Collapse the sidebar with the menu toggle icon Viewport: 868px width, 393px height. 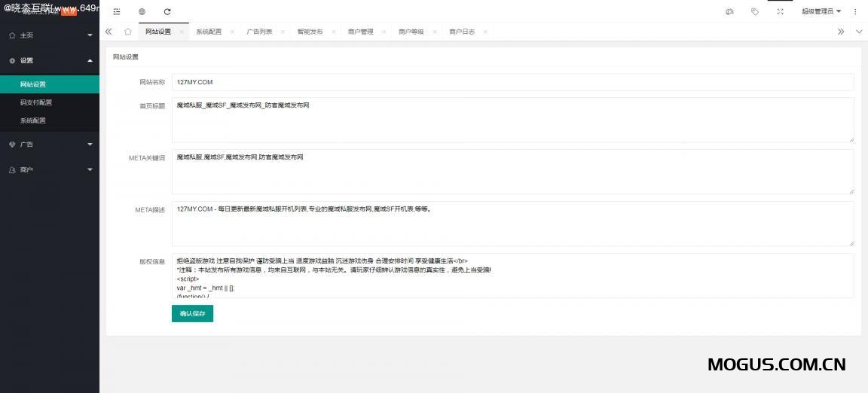pyautogui.click(x=117, y=11)
